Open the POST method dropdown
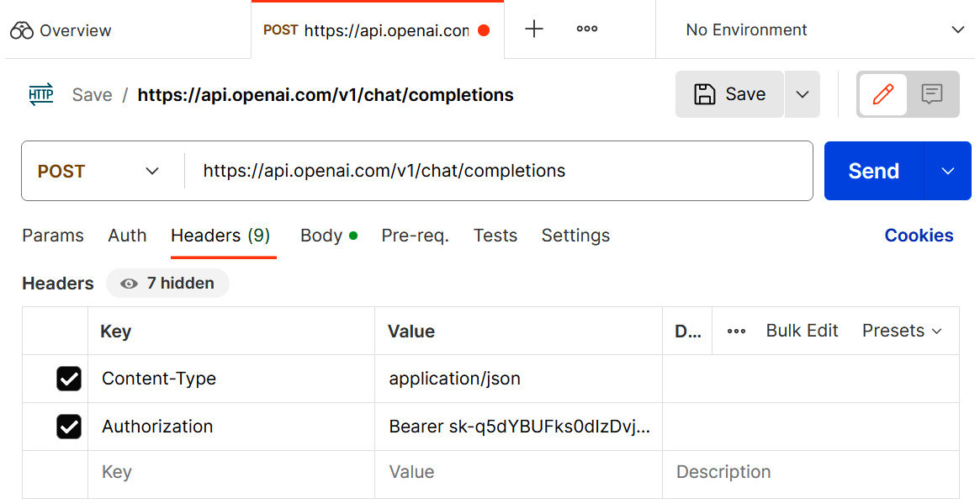This screenshot has height=504, width=980. [x=98, y=171]
